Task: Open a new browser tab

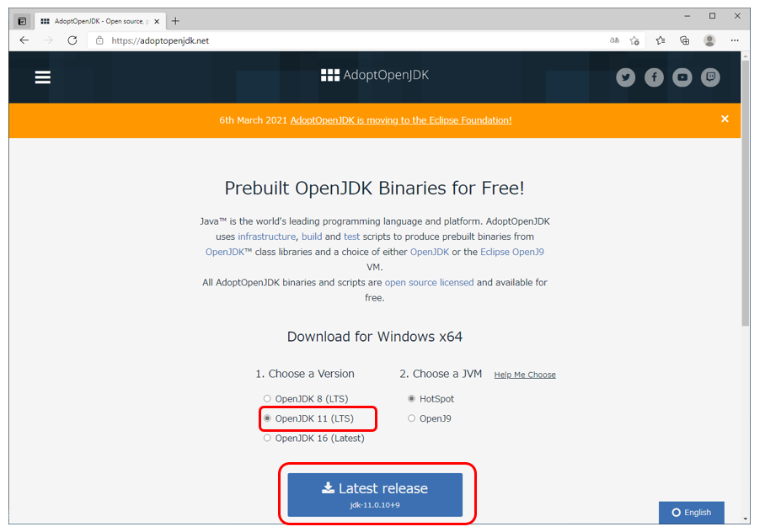Action: point(175,21)
